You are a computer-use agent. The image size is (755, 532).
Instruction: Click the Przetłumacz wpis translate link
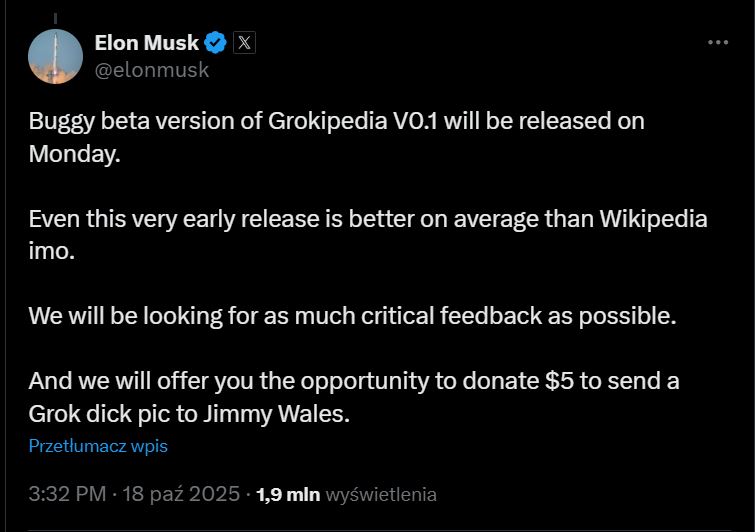98,446
